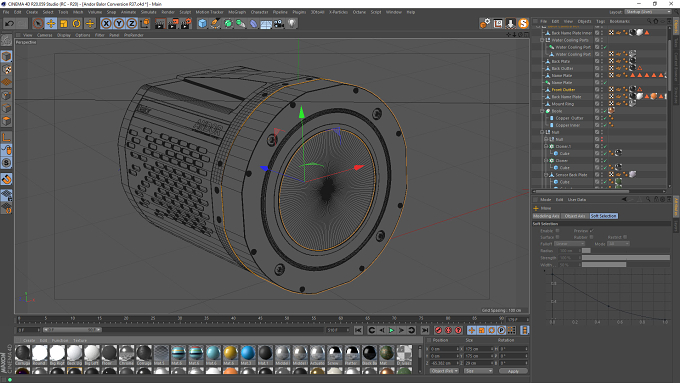Click Render View clapperboard icon
The width and height of the screenshot is (680, 383).
(x=160, y=23)
